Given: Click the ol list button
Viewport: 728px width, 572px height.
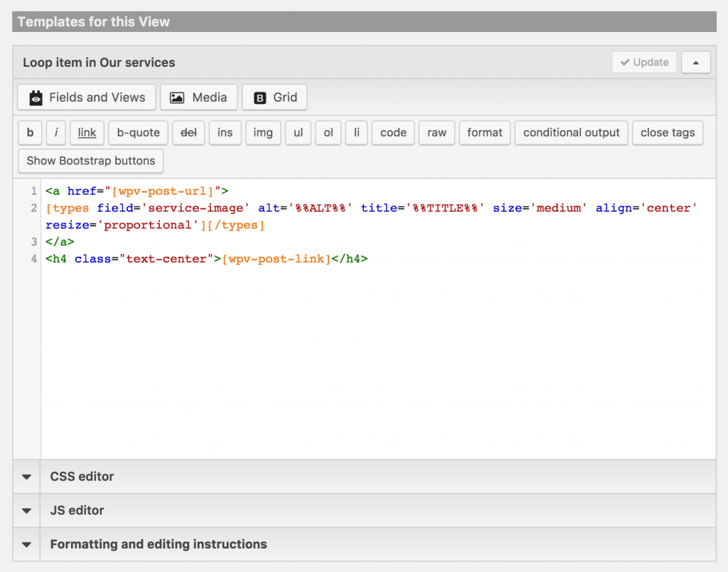Looking at the screenshot, I should (328, 133).
